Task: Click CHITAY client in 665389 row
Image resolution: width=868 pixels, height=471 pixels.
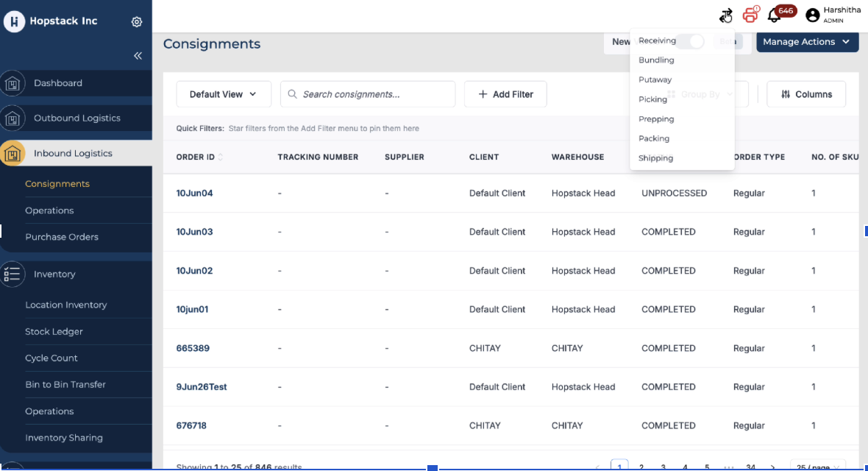Action: click(485, 349)
